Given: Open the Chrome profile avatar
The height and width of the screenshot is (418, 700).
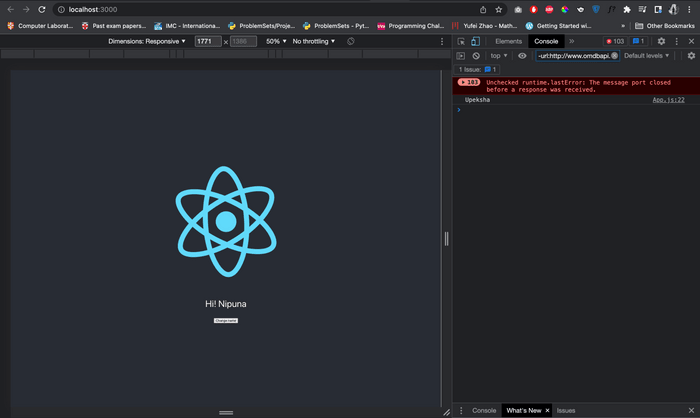Looking at the screenshot, I should [x=673, y=9].
